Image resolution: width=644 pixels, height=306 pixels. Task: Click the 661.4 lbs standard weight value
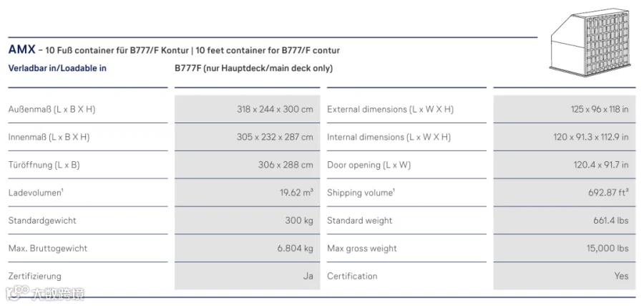pos(611,221)
